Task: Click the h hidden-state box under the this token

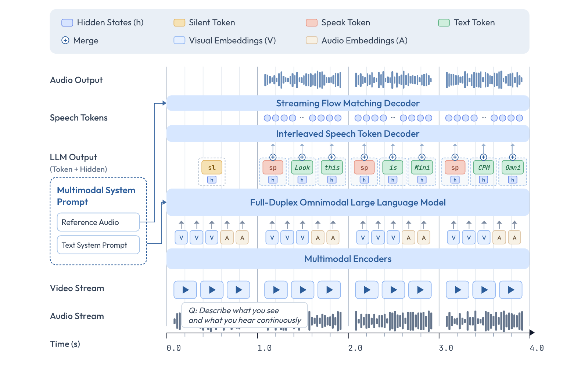Action: coord(331,180)
